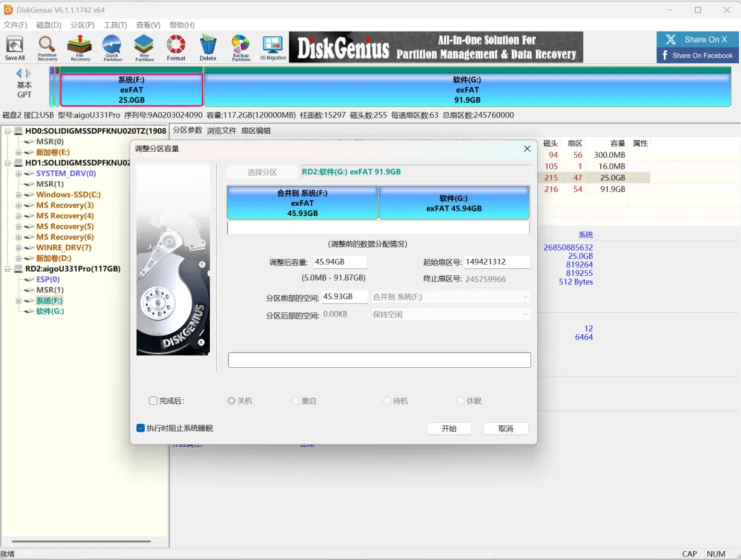Enable the 完成后 checkbox
This screenshot has height=560, width=741.
tap(153, 401)
